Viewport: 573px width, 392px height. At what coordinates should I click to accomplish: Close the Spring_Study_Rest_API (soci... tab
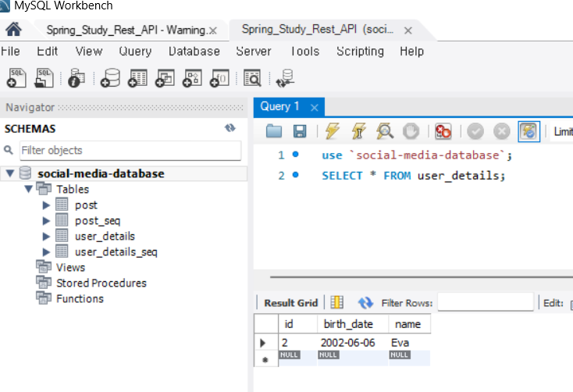[x=408, y=30]
